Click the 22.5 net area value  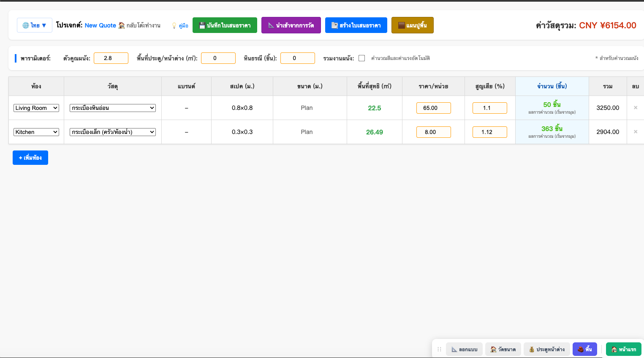(375, 108)
